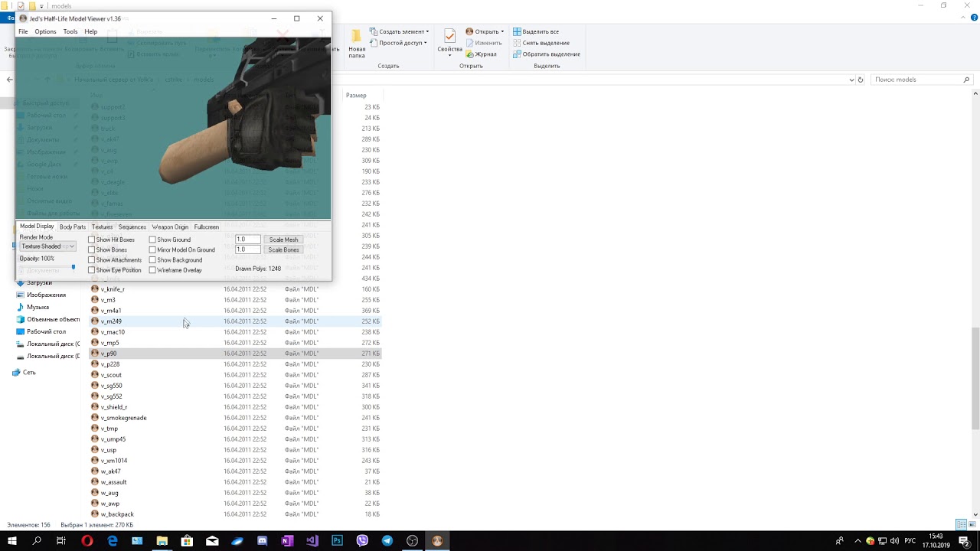This screenshot has height=551, width=980.
Task: Switch to the Textures tab
Action: (102, 227)
